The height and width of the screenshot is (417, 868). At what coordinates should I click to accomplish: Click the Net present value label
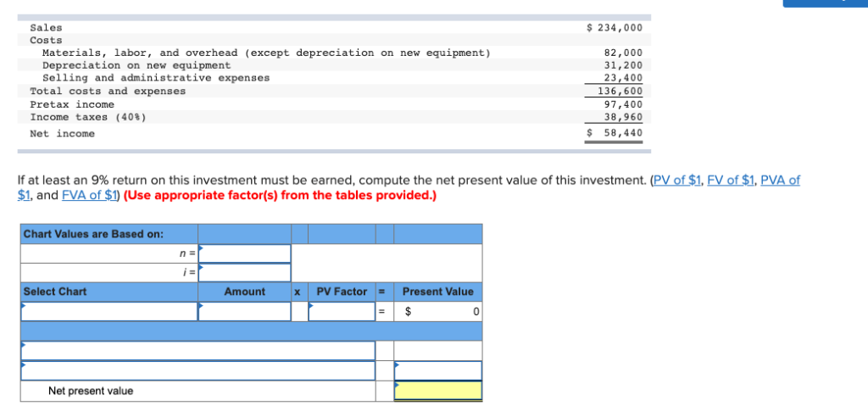coord(91,391)
